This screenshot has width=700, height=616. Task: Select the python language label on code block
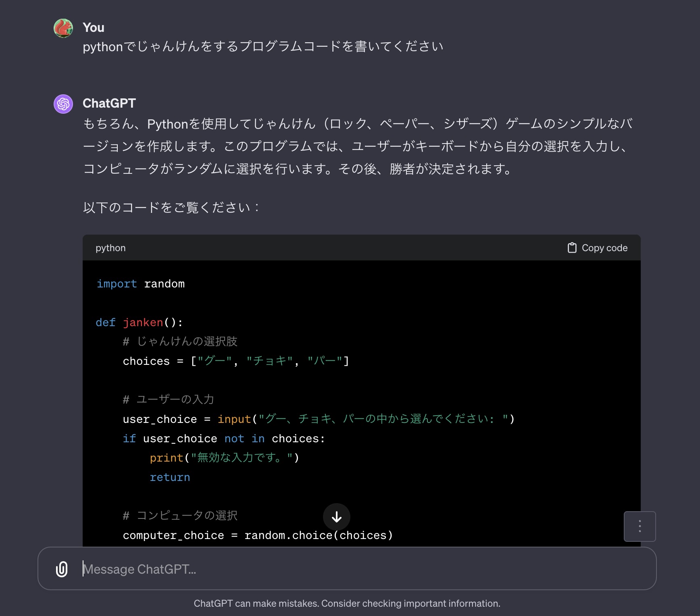tap(110, 248)
